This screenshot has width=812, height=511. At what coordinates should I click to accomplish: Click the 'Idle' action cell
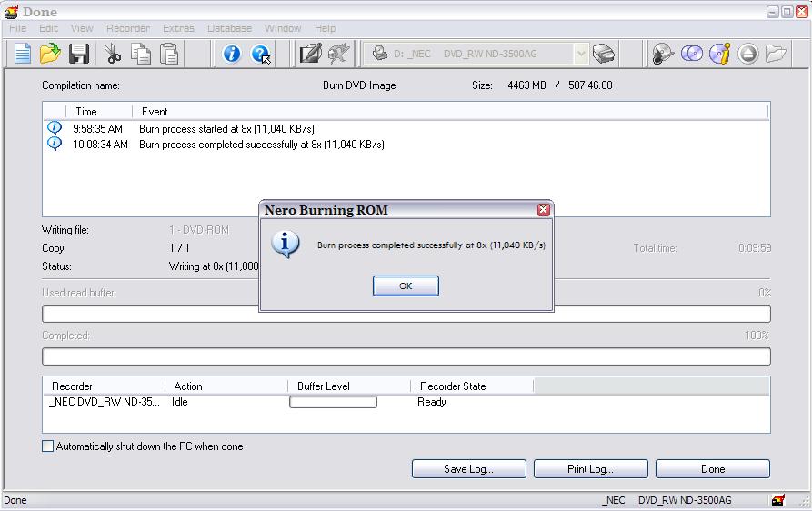pos(180,402)
